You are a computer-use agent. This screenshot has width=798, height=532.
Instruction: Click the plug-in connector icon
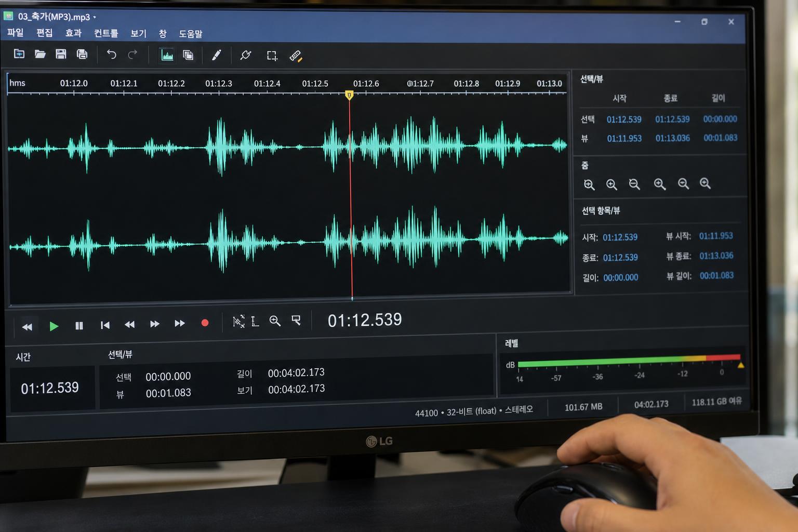[246, 55]
